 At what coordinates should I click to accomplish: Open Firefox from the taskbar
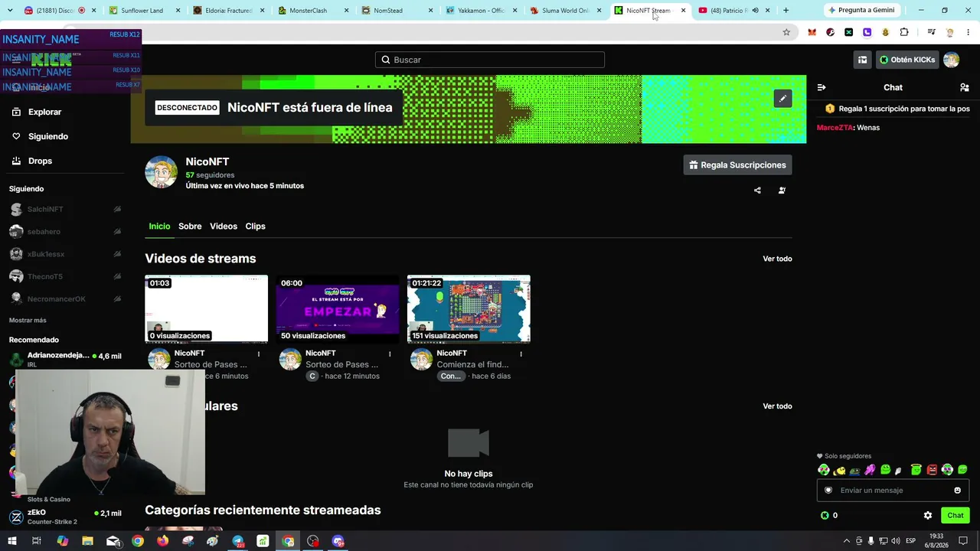[162, 541]
